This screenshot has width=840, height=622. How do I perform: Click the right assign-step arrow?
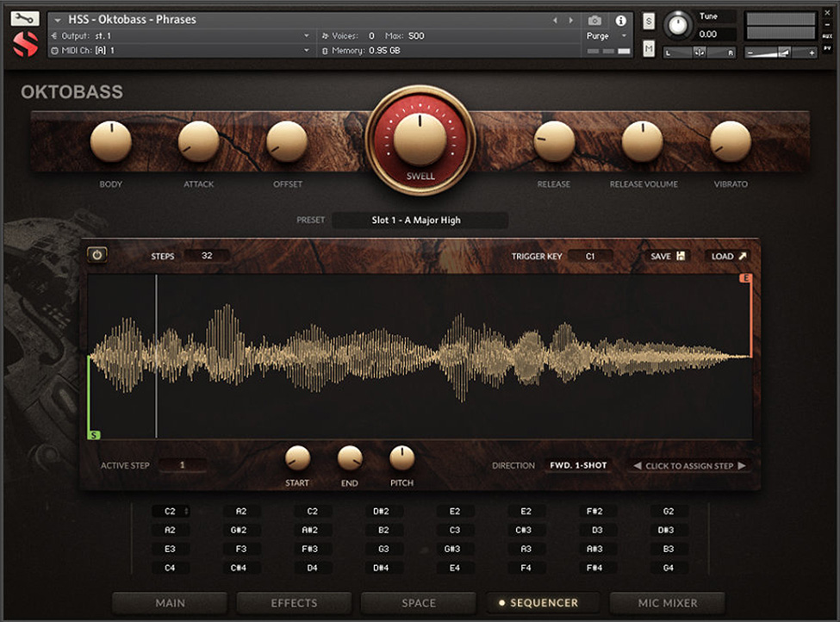(742, 465)
